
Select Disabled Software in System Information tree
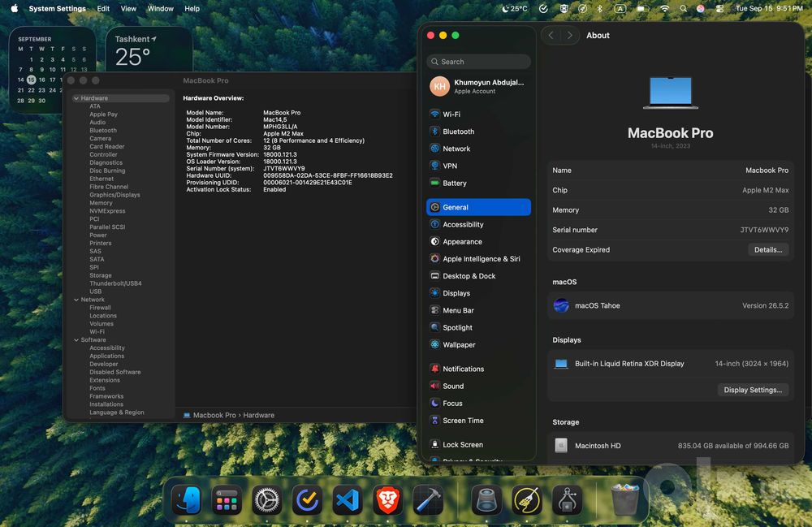pyautogui.click(x=115, y=372)
